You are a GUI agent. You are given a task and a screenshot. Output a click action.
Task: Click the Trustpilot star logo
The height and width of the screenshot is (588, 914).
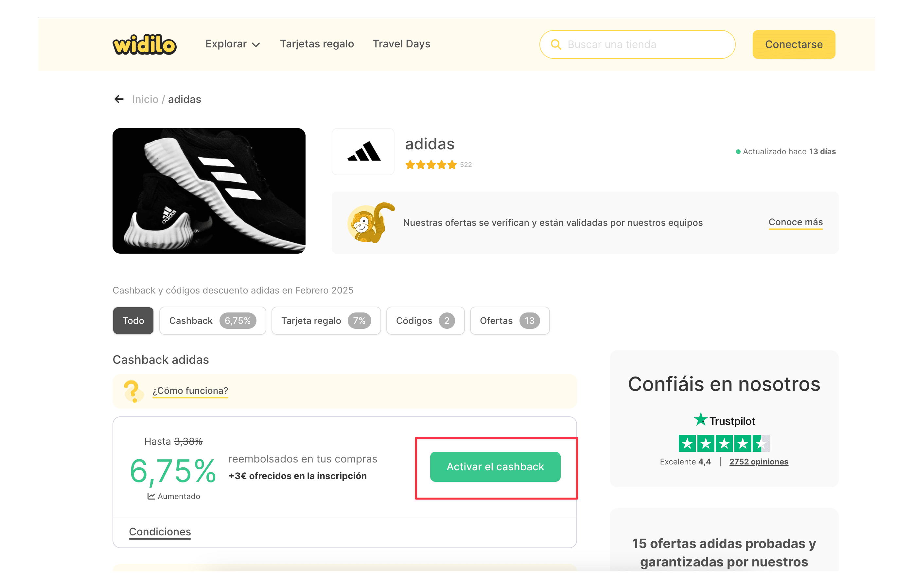click(700, 419)
